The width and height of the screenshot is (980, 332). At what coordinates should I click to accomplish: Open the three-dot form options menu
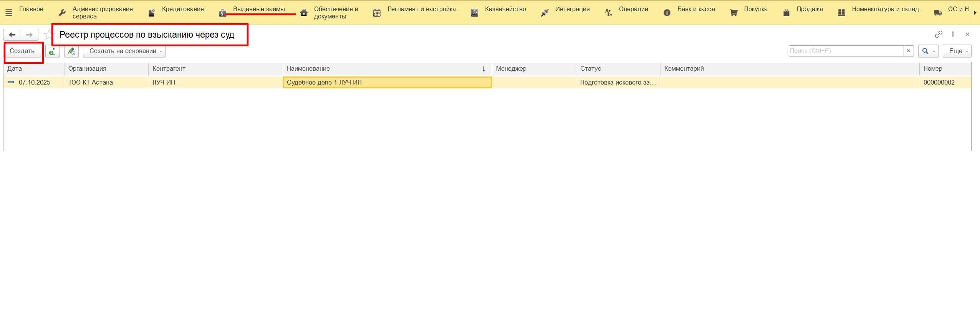[953, 34]
